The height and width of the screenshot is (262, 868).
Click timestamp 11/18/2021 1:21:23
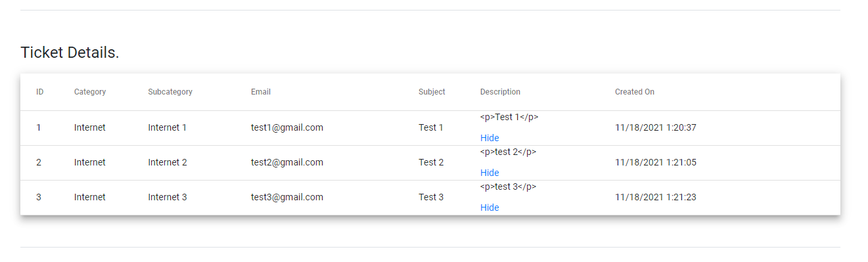(656, 197)
